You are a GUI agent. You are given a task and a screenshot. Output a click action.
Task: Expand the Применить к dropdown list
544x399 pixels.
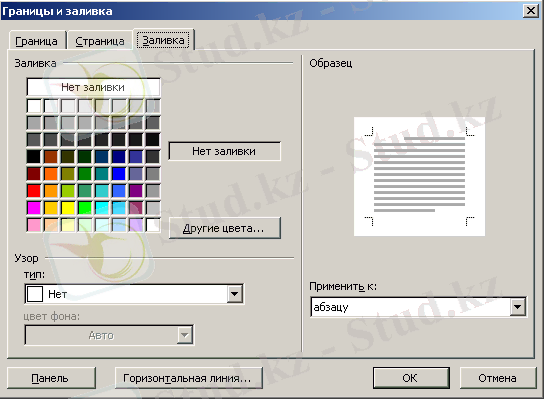click(518, 307)
